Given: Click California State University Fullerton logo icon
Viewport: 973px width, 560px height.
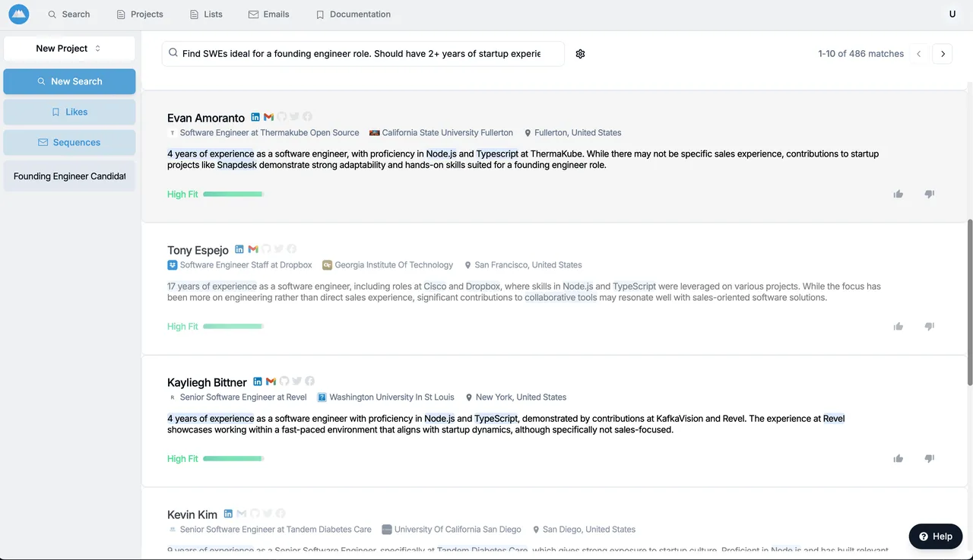Looking at the screenshot, I should (x=374, y=133).
